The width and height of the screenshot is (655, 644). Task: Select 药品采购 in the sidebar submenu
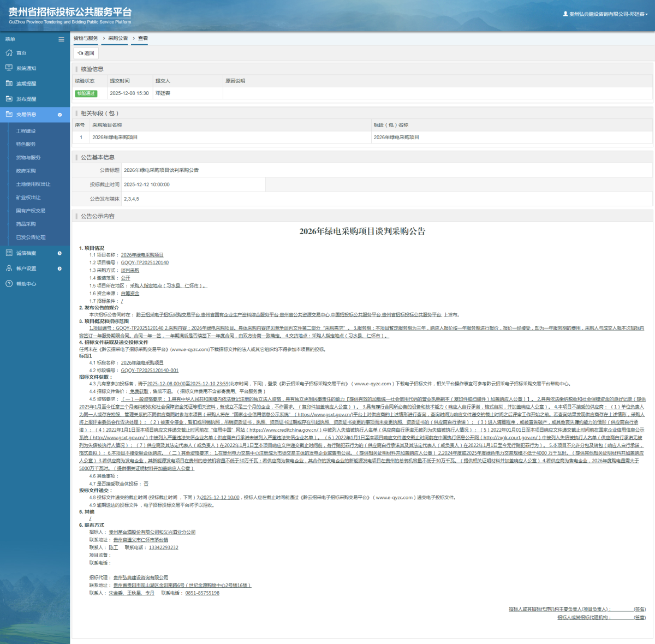point(26,224)
